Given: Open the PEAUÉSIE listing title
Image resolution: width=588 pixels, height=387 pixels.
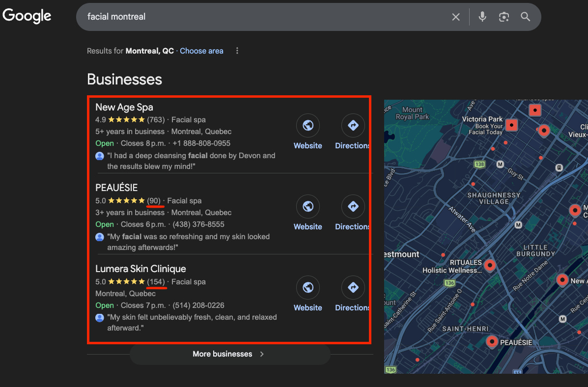Looking at the screenshot, I should coord(116,188).
